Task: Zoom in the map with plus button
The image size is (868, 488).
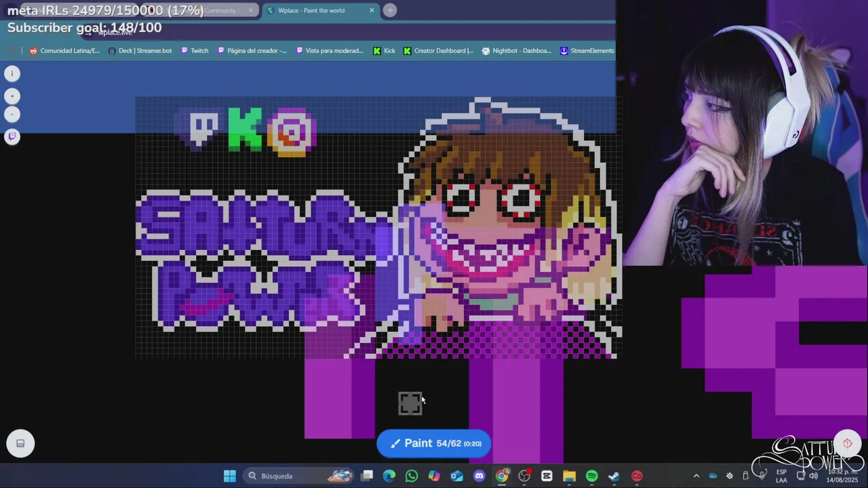Action: [12, 96]
